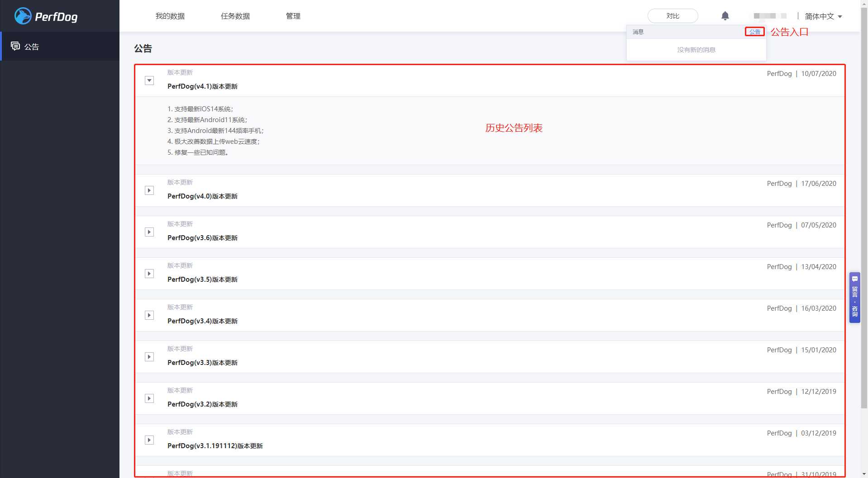The height and width of the screenshot is (478, 868).
Task: Go to 任务数据 tab
Action: [235, 16]
